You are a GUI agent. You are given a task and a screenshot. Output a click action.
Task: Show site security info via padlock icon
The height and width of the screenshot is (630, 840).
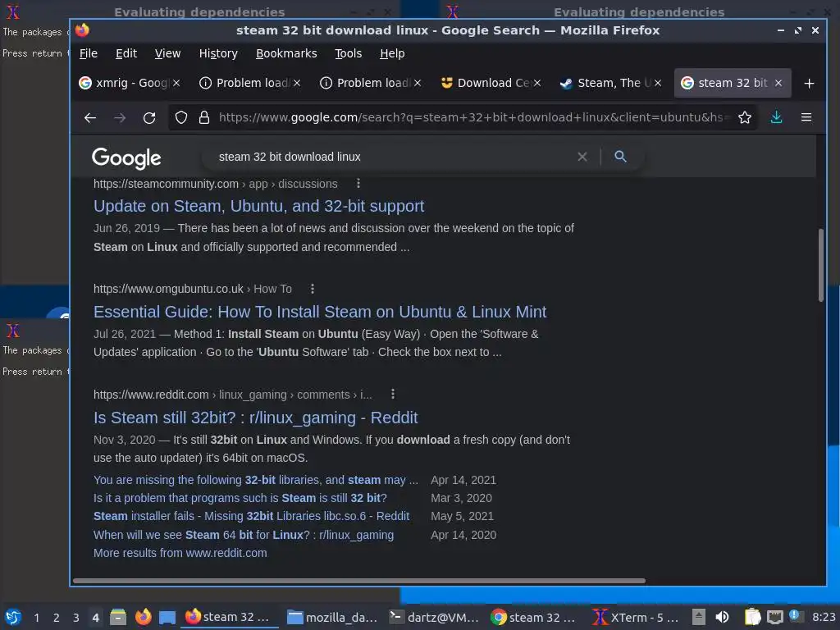(x=204, y=118)
